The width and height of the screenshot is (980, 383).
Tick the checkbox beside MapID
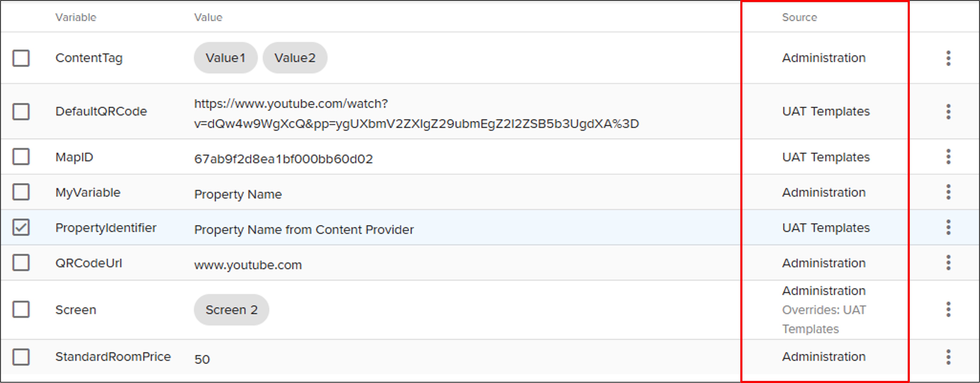click(x=21, y=156)
